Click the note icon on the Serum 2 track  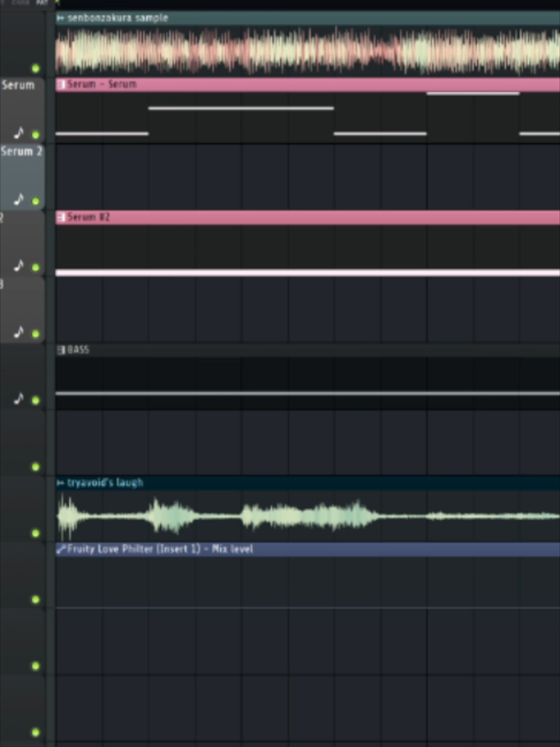pos(19,199)
